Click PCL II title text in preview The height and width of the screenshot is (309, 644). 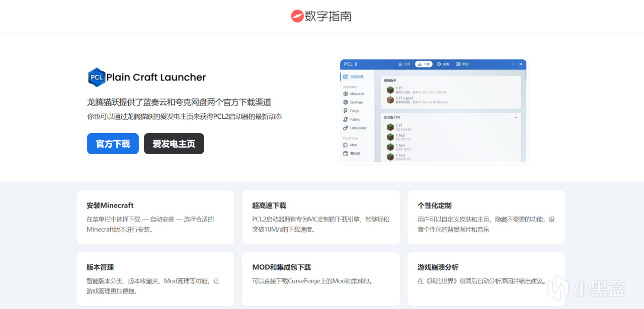pyautogui.click(x=351, y=64)
